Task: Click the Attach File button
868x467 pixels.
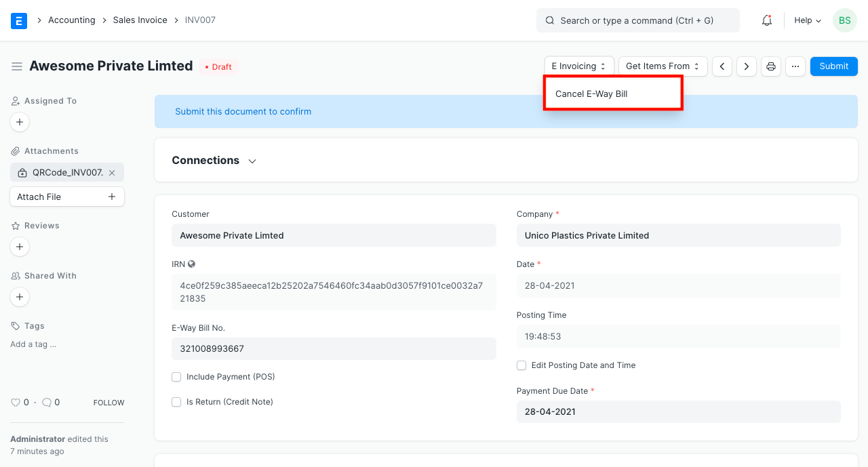Action: [66, 197]
